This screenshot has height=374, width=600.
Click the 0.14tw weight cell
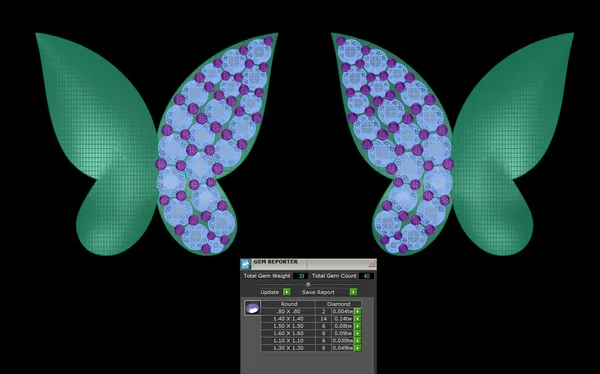click(342, 319)
